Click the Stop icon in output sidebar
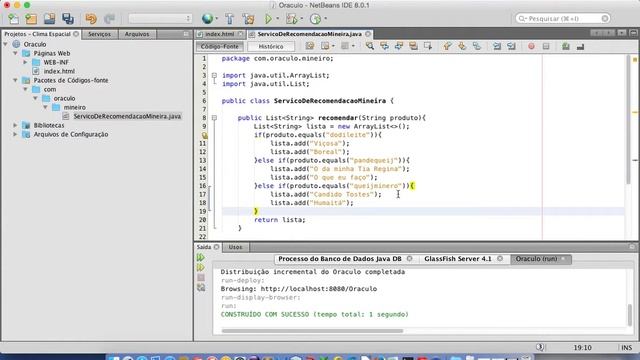The height and width of the screenshot is (360, 640). point(201,278)
